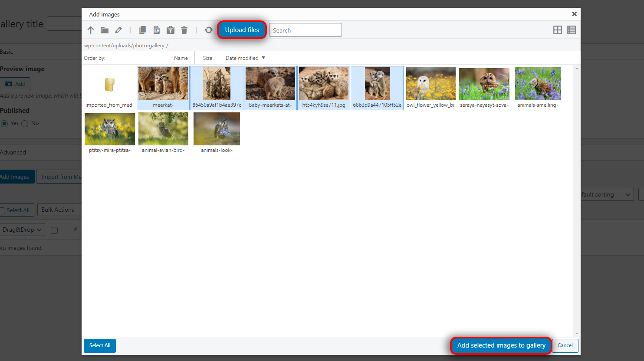
Task: Select the Baby-meerkats-at- thumbnail
Action: (270, 88)
